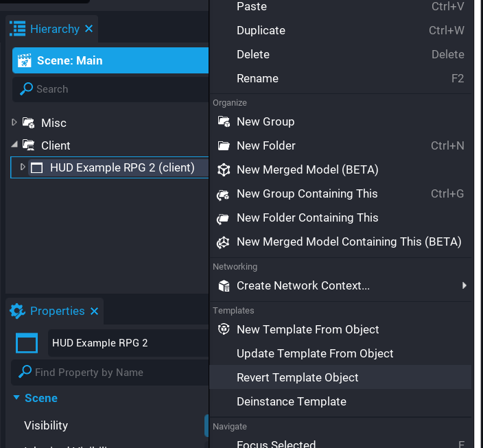Close the Properties tab
Screen dimensions: 483x448
click(94, 311)
